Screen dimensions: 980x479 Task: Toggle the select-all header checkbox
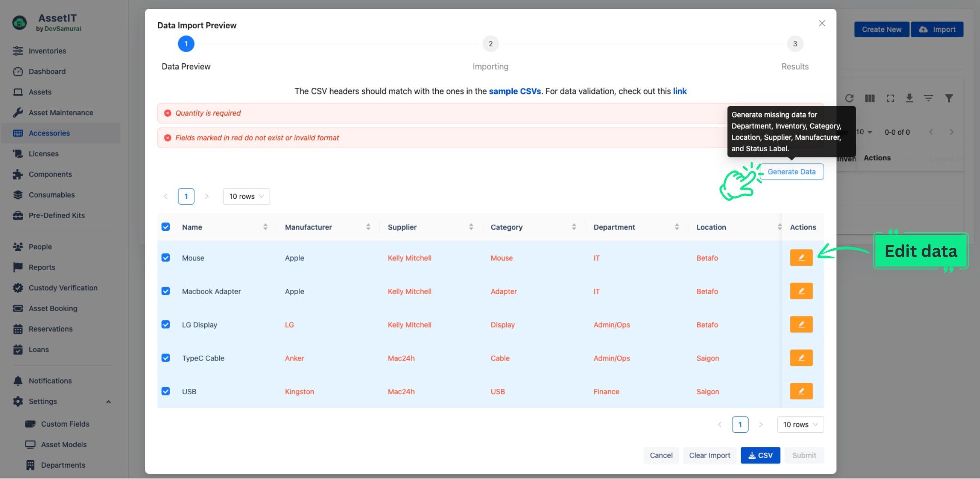166,227
